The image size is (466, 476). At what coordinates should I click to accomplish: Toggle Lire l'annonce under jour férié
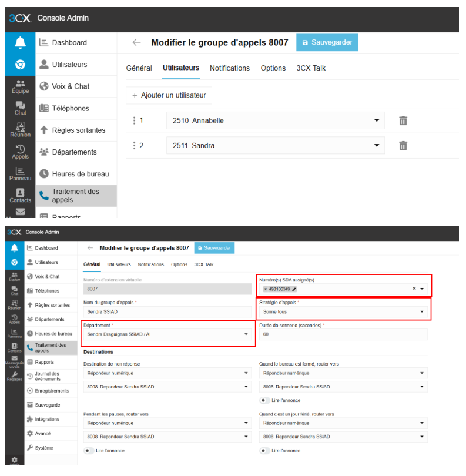264,451
